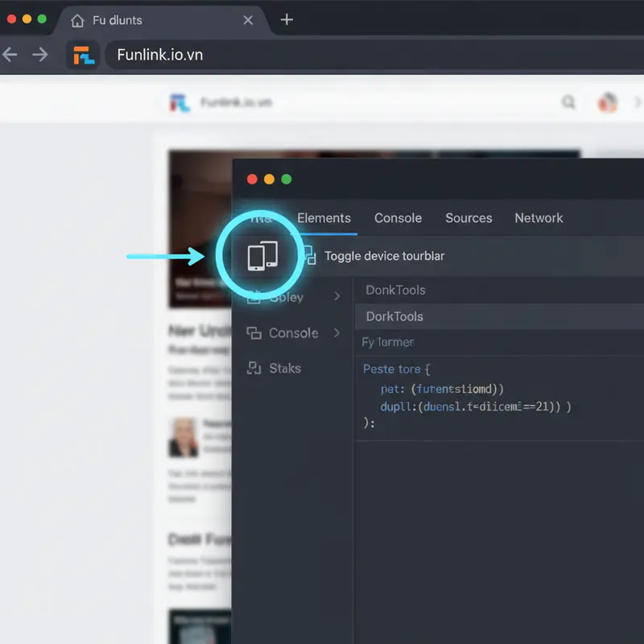The width and height of the screenshot is (644, 644).
Task: Click the Funlink logo on the webpage header
Action: (179, 102)
